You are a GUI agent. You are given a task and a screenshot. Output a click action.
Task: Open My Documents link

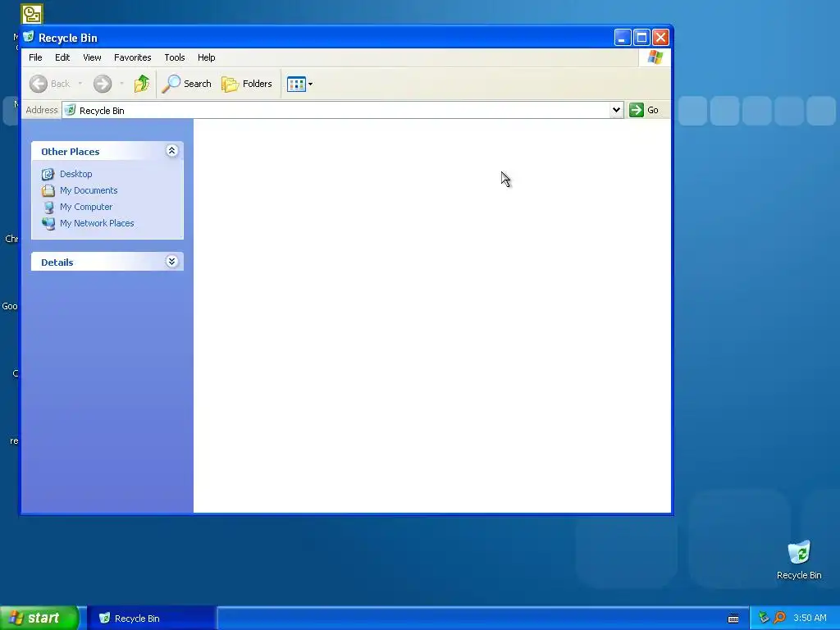89,190
